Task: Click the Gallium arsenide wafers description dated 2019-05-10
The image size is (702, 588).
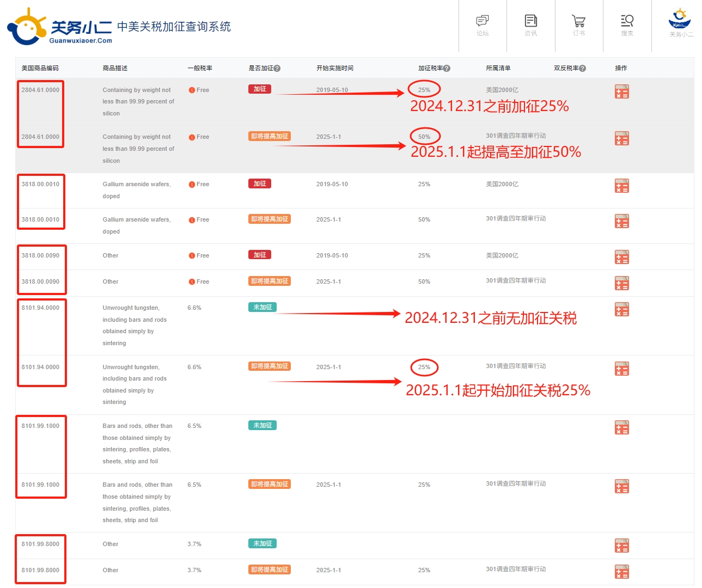Action: coord(137,190)
